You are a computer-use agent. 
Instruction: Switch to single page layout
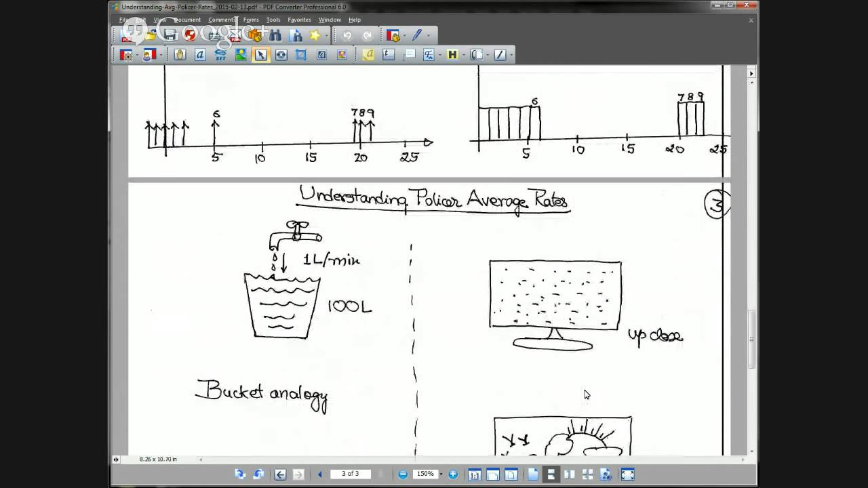pyautogui.click(x=533, y=474)
